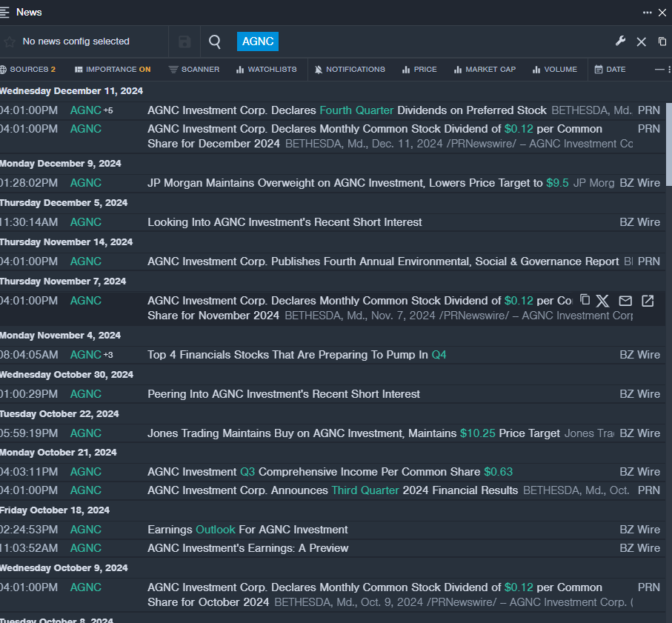Click the highlighted Q4 text in Top 4 Financials
Screen dimensions: 672x623
click(439, 355)
